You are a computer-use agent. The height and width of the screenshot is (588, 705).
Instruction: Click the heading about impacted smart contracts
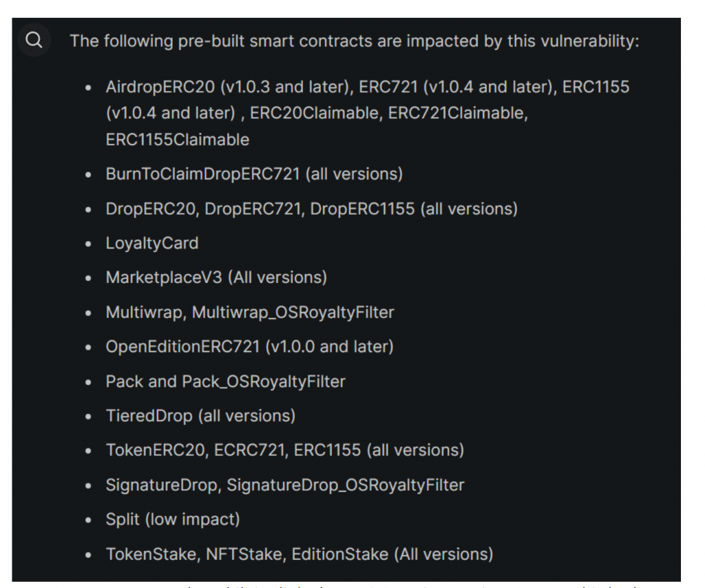(355, 41)
